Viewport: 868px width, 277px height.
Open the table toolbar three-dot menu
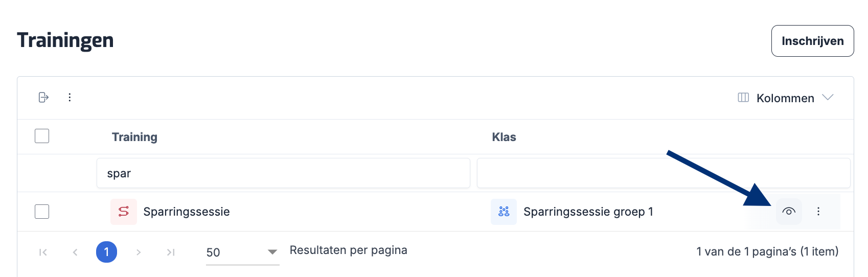tap(70, 97)
